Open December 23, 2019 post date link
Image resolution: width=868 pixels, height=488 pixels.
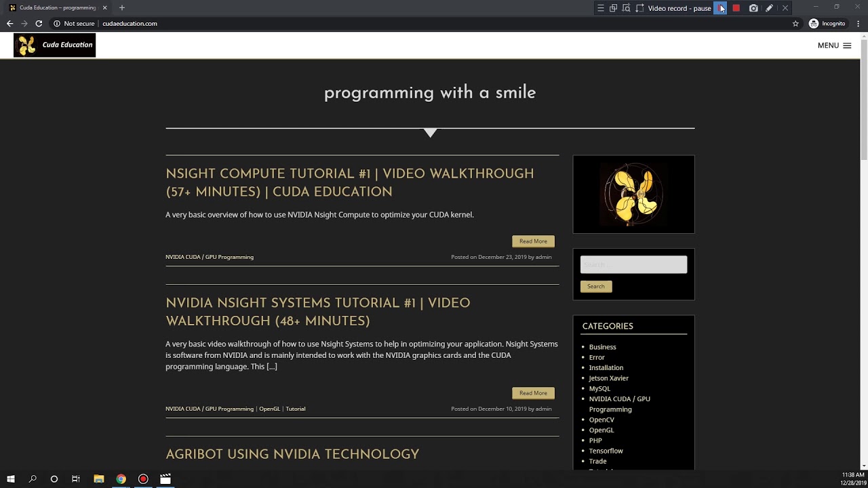(x=502, y=257)
